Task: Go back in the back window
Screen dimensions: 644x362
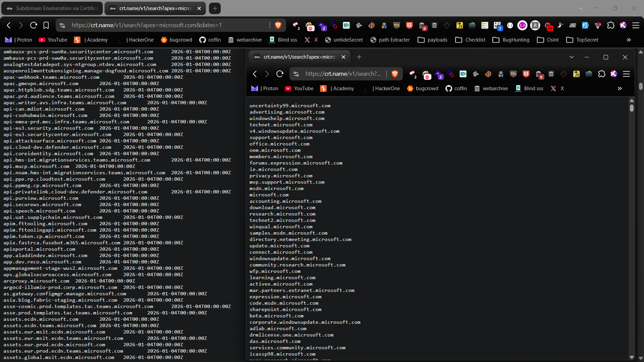Action: [x=9, y=25]
